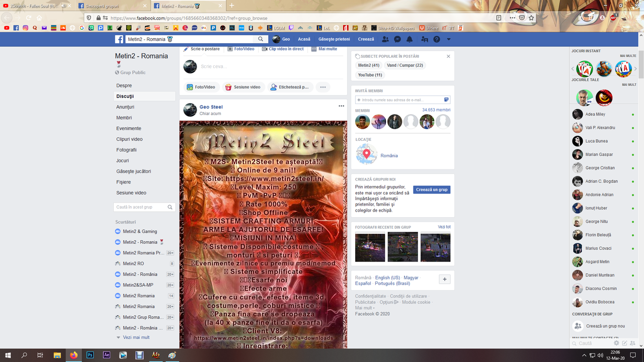Expand Vezi mai mult shortcuts
This screenshot has width=644, height=362.
pos(136,337)
